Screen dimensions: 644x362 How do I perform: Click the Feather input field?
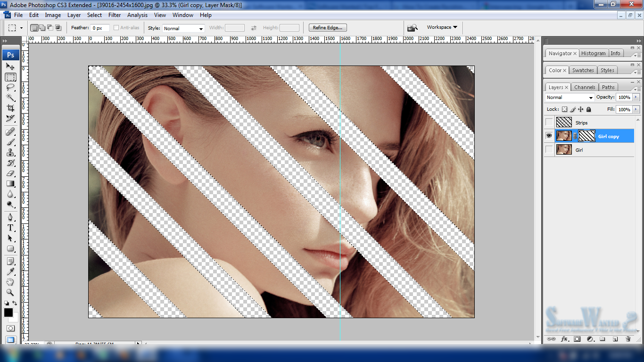(x=100, y=28)
